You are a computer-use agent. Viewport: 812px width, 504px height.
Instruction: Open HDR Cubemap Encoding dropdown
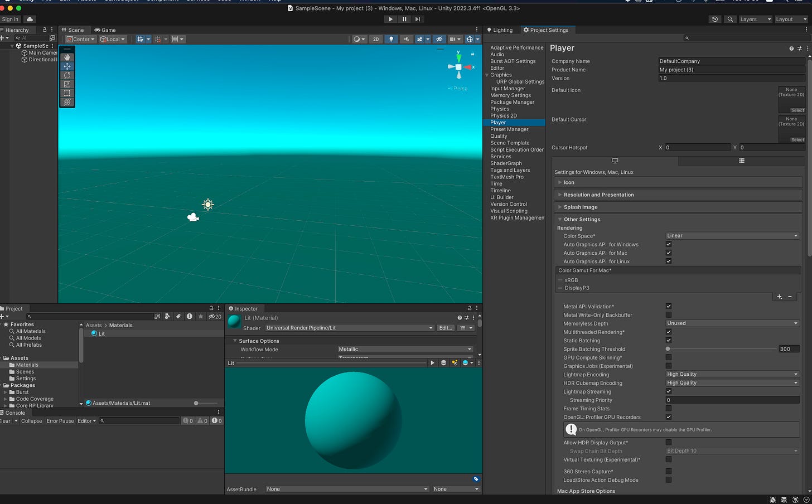pos(732,382)
